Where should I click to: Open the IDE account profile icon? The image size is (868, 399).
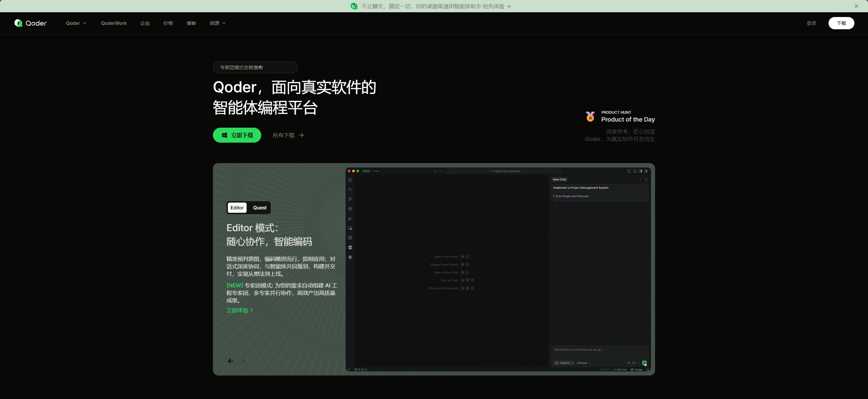(646, 171)
